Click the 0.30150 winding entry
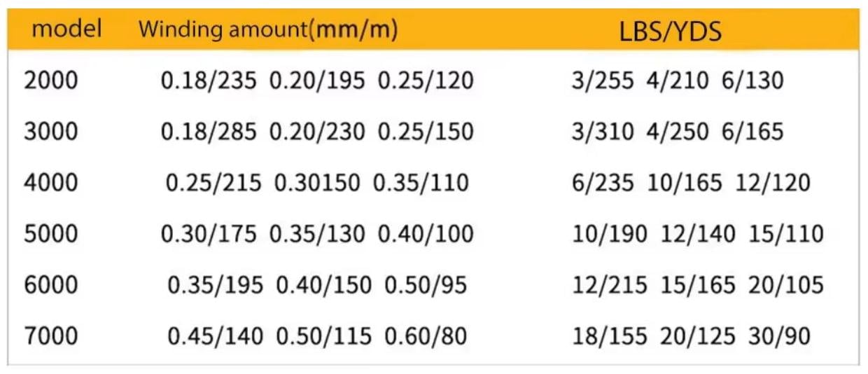This screenshot has width=868, height=374. coord(317,183)
